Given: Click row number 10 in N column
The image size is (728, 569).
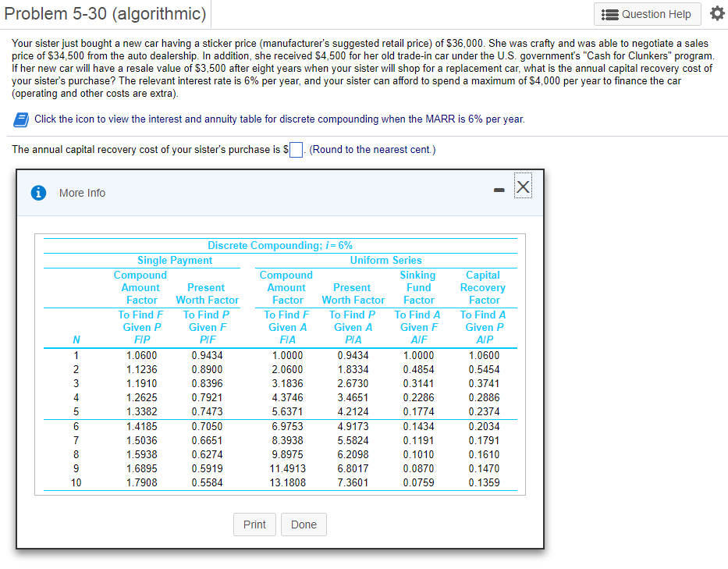Looking at the screenshot, I should 76,482.
